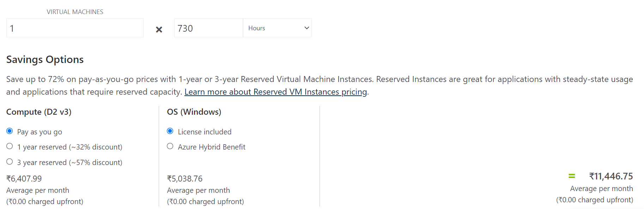Screen dimensions: 644x209
Task: Choose 1 year reserved compute pricing
Action: (10, 146)
